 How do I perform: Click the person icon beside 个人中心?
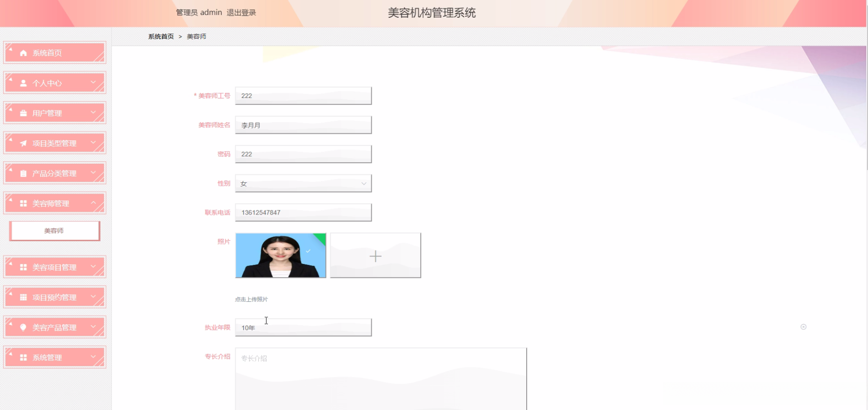coord(23,83)
